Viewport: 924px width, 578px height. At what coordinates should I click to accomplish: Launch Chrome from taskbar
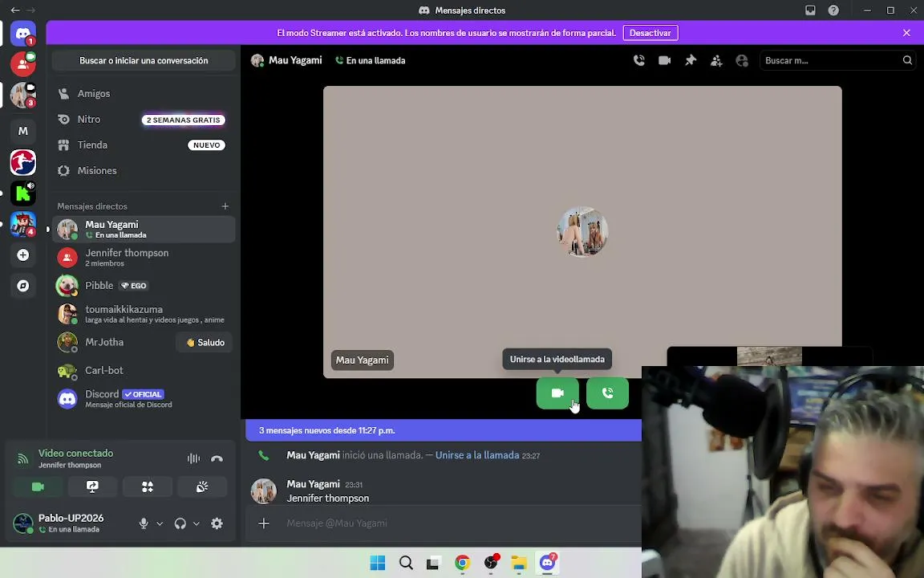point(463,564)
